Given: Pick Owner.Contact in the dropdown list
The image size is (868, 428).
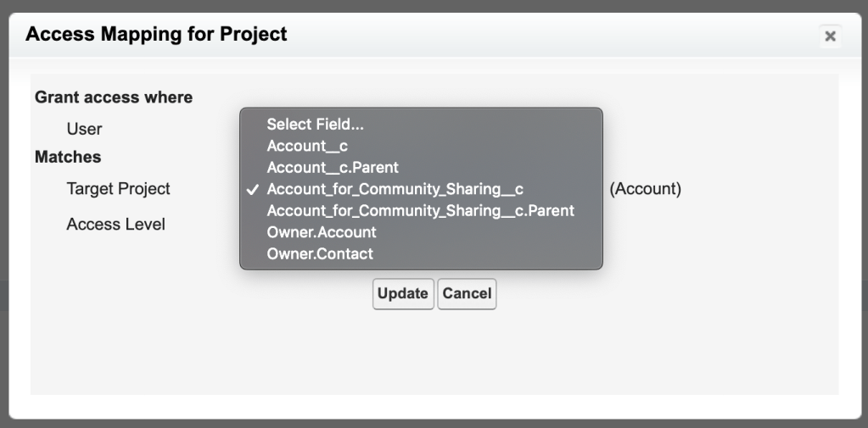Looking at the screenshot, I should pyautogui.click(x=320, y=253).
